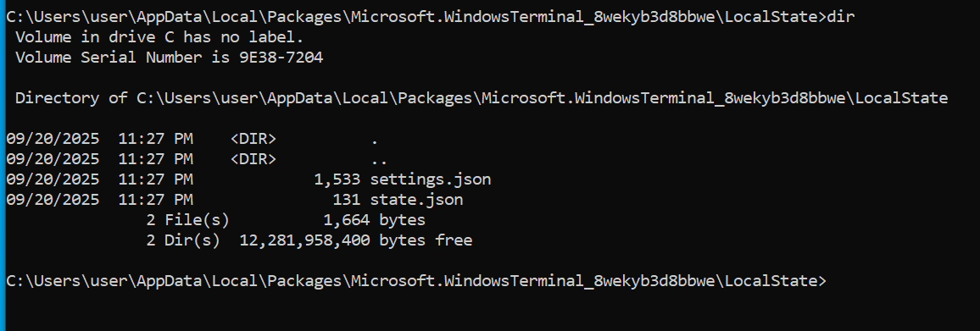980x331 pixels.
Task: Click the 09/20/2025 date on state.json row
Action: [x=53, y=200]
